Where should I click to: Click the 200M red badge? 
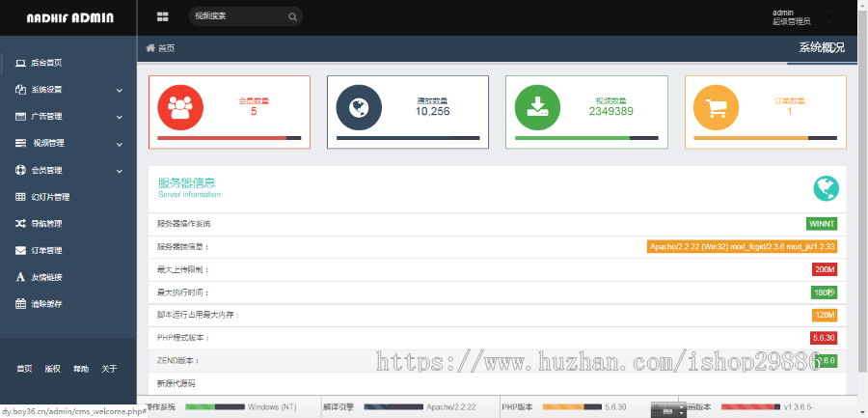[825, 269]
